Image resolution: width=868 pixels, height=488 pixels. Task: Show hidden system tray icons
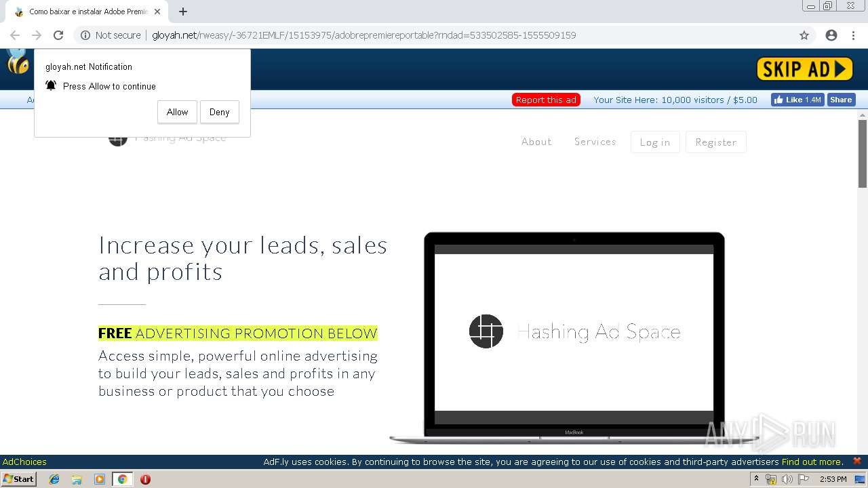(756, 479)
